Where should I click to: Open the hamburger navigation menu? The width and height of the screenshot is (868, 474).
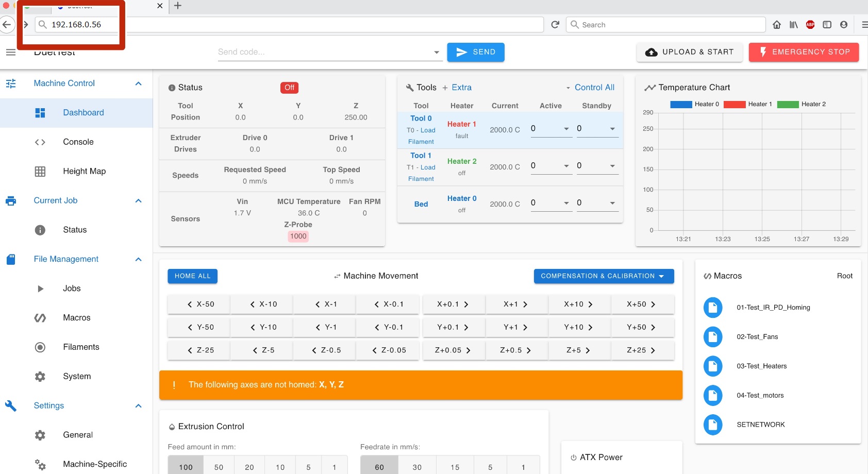tap(11, 52)
